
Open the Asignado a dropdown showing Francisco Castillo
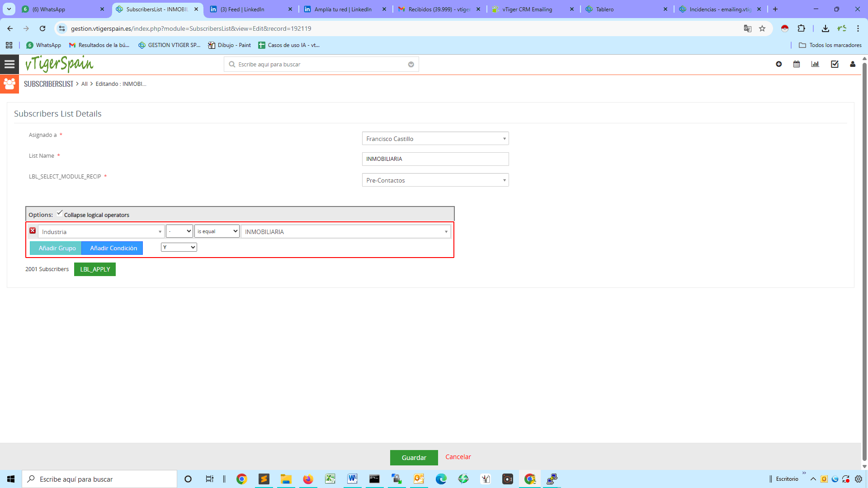click(x=435, y=138)
